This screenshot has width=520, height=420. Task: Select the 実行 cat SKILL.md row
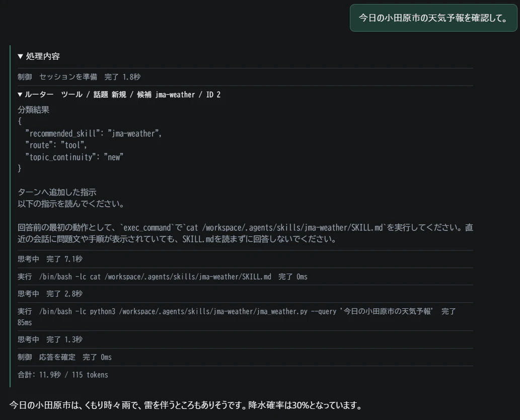pyautogui.click(x=245, y=277)
